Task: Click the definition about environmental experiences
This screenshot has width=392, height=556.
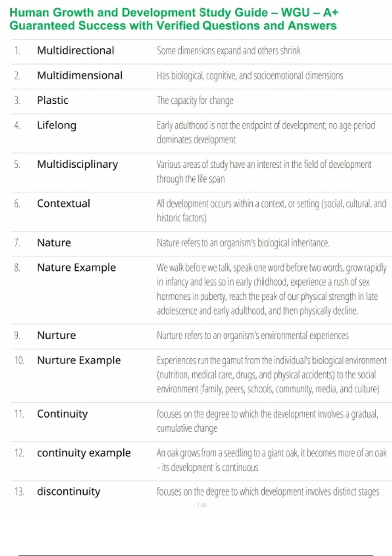Action: coord(253,335)
